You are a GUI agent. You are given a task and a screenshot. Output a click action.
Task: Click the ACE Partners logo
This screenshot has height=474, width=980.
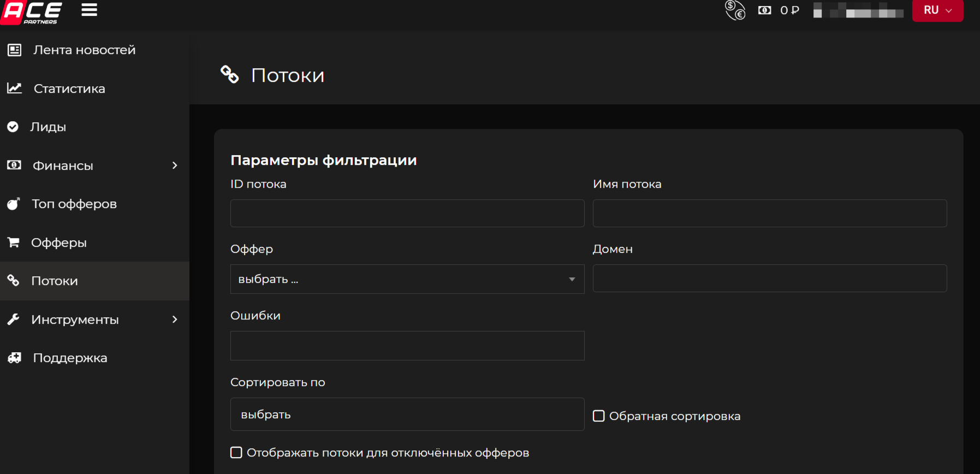(31, 12)
